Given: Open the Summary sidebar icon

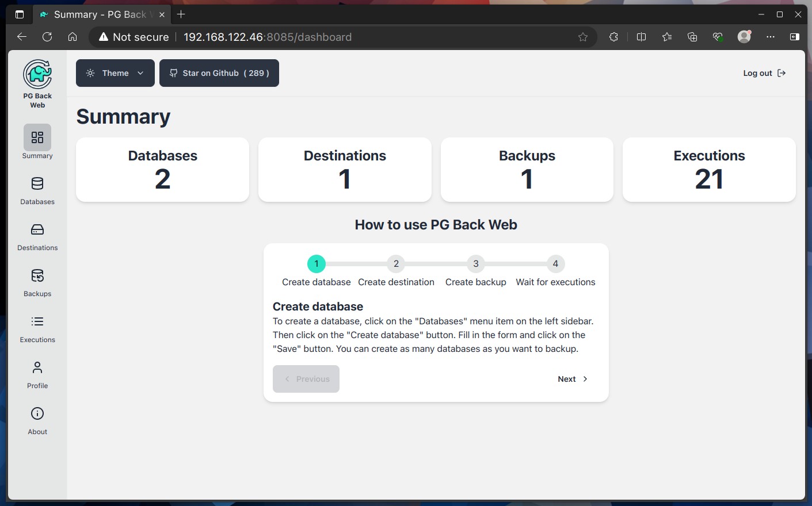Looking at the screenshot, I should [x=37, y=137].
